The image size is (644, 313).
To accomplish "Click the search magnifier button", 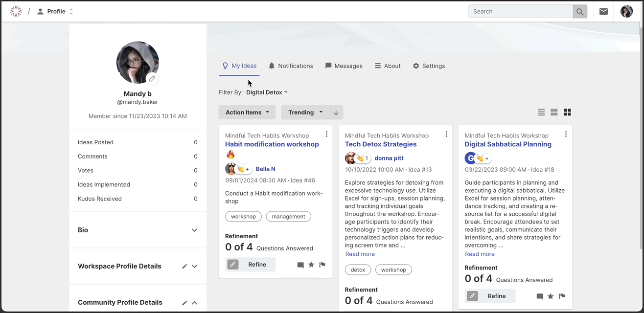I will pos(580,12).
